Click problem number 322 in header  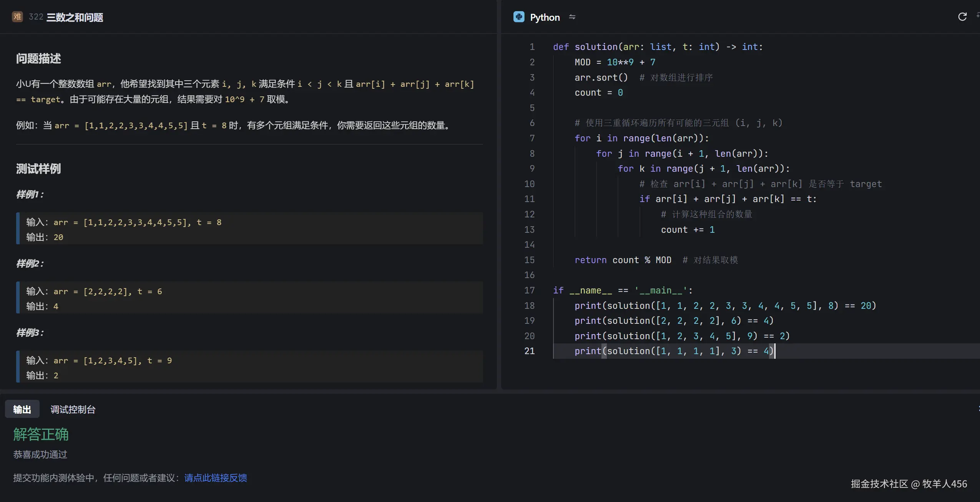click(36, 17)
